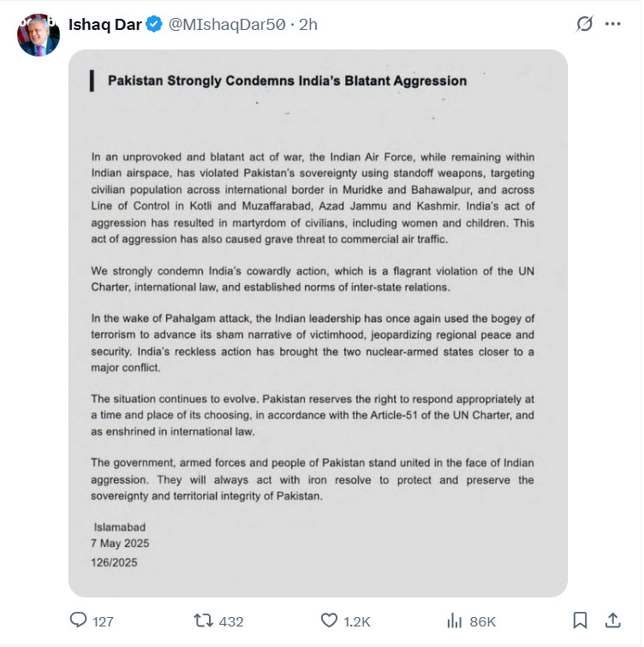Click the reply speech bubble icon
Viewport: 644px width, 647px height.
pos(78,620)
